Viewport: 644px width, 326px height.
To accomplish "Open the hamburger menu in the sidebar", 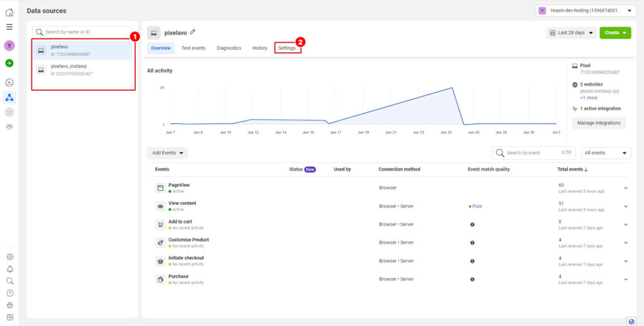I will tap(9, 27).
